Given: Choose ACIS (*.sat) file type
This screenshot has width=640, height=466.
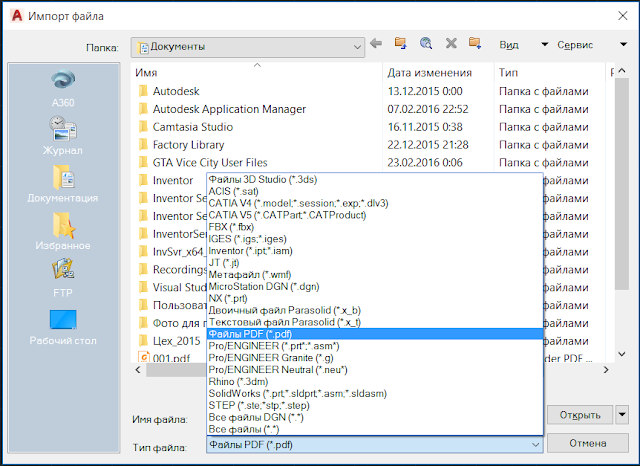Looking at the screenshot, I should [x=375, y=191].
